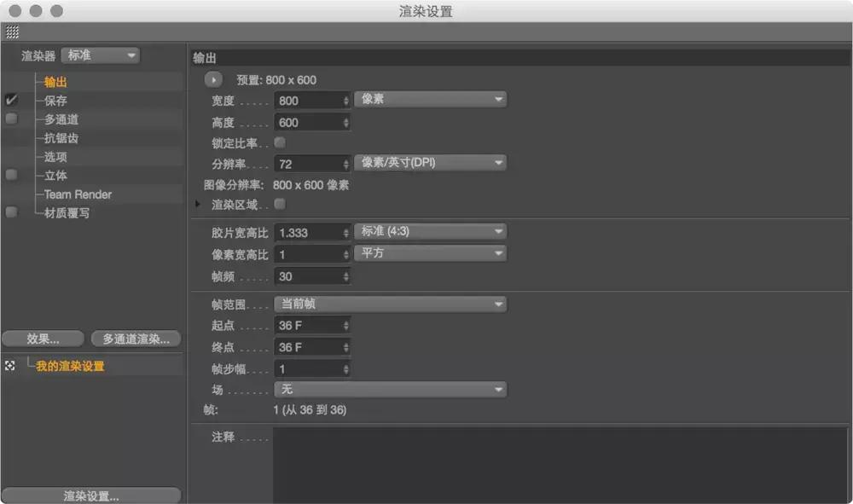The height and width of the screenshot is (504, 853).
Task: Open the 标准 (4:3) film aspect dropdown
Action: point(430,231)
